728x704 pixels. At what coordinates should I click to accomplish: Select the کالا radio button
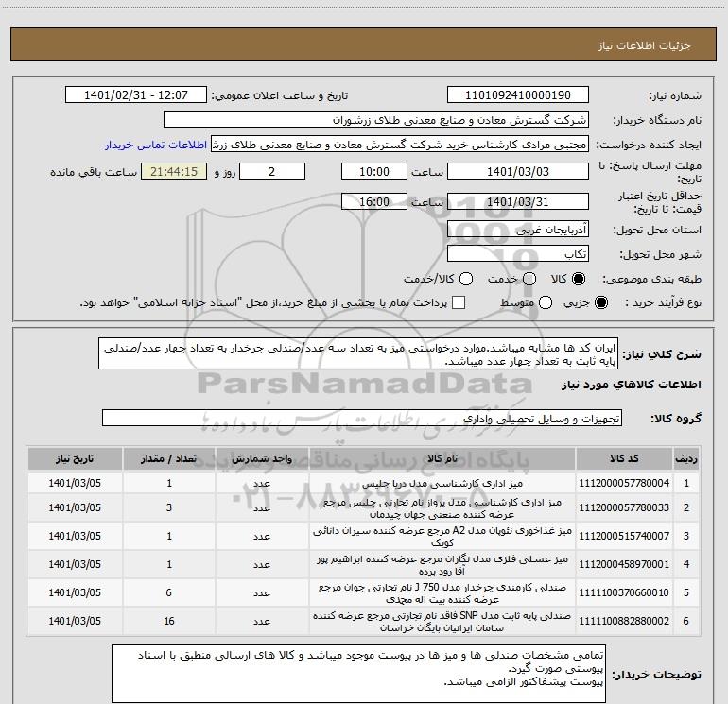coord(579,279)
